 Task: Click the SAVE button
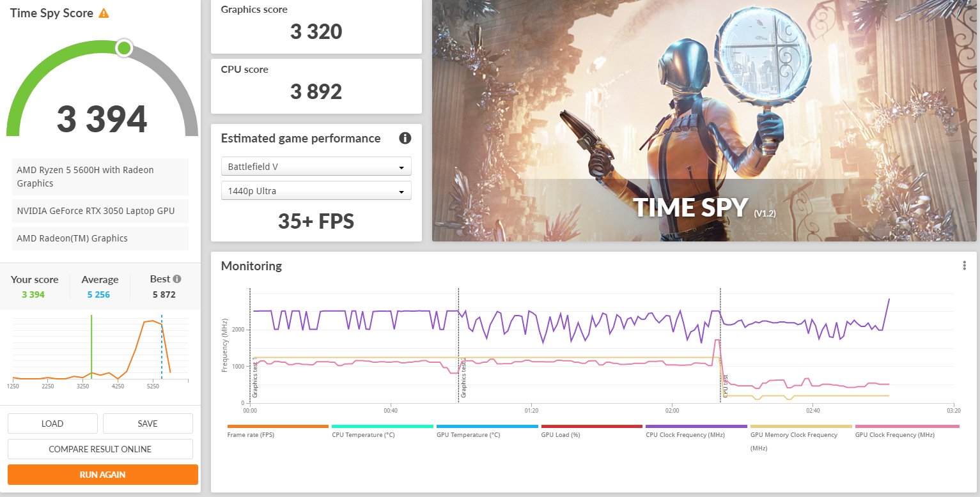(148, 424)
